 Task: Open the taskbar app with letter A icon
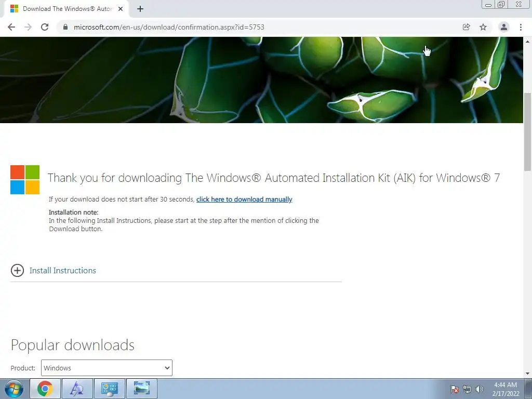click(x=77, y=389)
